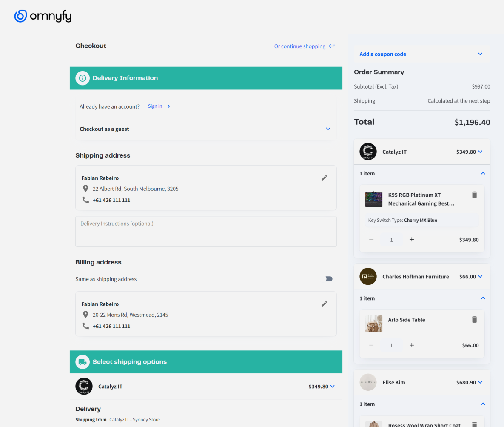Screen dimensions: 504x427
Task: Edit the shipping address with pencil icon
Action: (x=325, y=178)
